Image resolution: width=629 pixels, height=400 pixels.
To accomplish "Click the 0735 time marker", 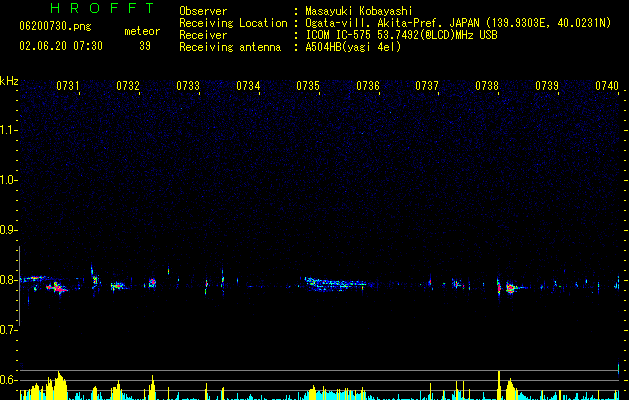I will point(308,86).
